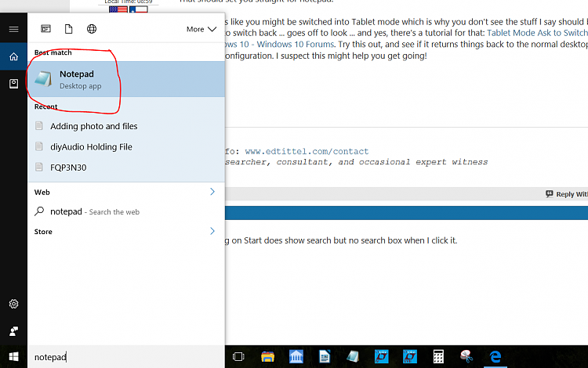The image size is (588, 368).
Task: Expand the More filters dropdown
Action: [x=201, y=29]
